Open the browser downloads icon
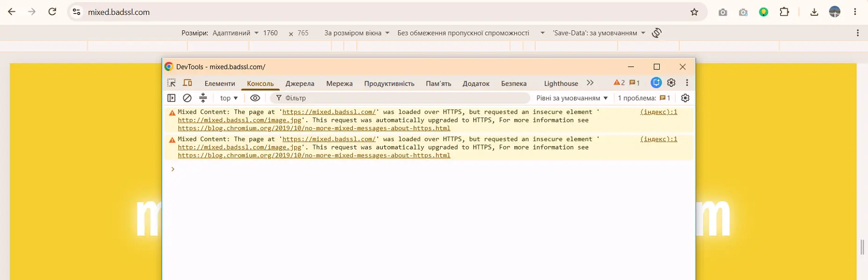This screenshot has width=868, height=280. coord(814,12)
